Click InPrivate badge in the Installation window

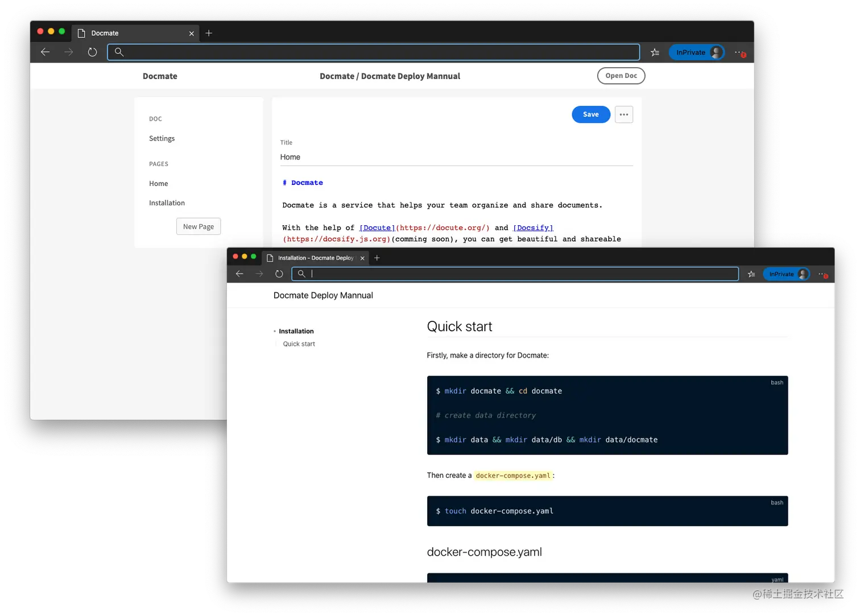click(786, 274)
